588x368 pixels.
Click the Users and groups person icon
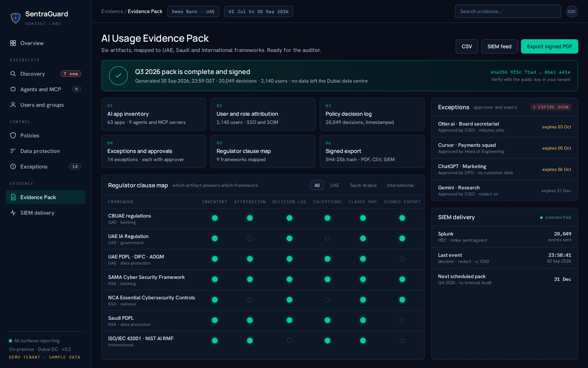(13, 105)
